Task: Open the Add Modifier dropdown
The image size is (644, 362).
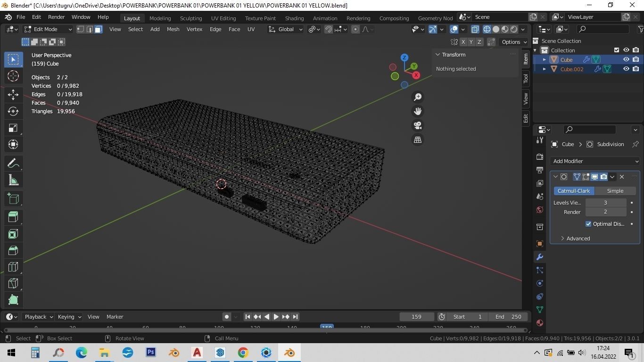Action: point(595,161)
